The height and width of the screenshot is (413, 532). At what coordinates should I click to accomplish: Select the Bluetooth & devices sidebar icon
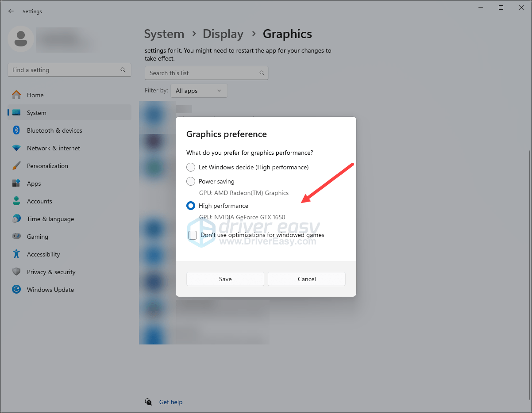pos(16,130)
